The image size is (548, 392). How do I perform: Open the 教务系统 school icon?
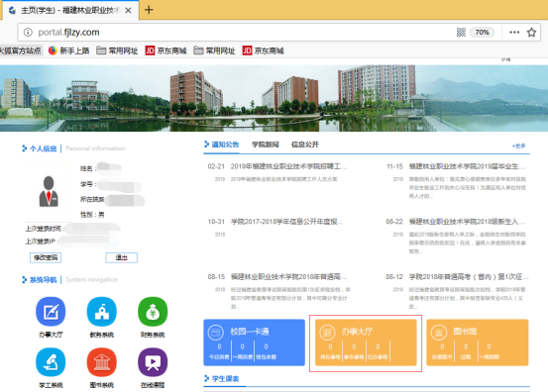(102, 312)
